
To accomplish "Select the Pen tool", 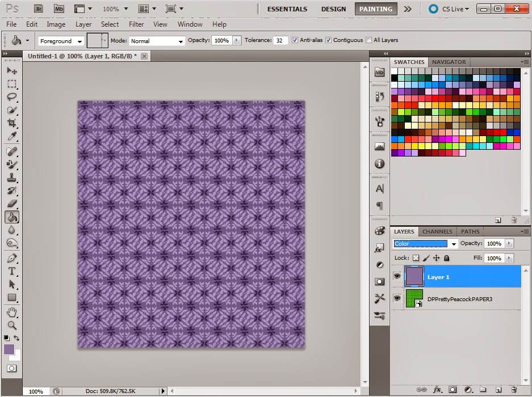I will 12,259.
